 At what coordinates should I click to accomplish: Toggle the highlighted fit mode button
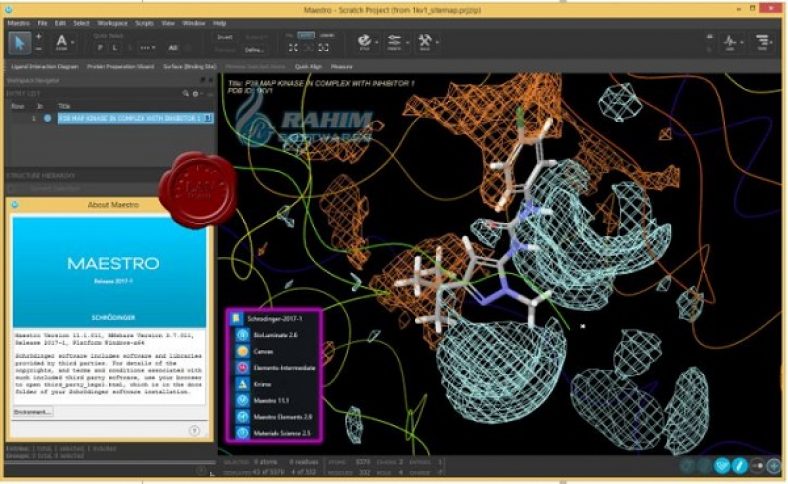pyautogui.click(x=306, y=35)
